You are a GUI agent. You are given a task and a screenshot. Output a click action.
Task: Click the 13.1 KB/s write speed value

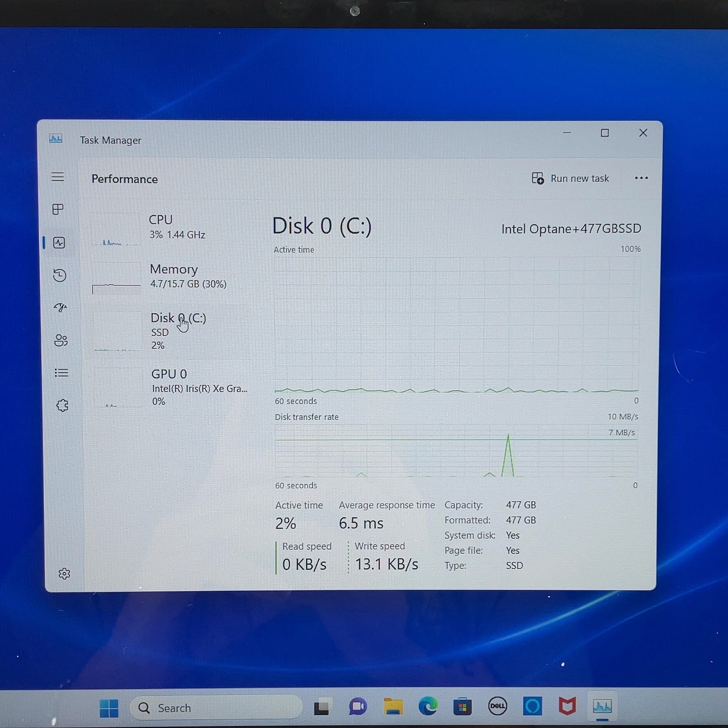click(386, 564)
